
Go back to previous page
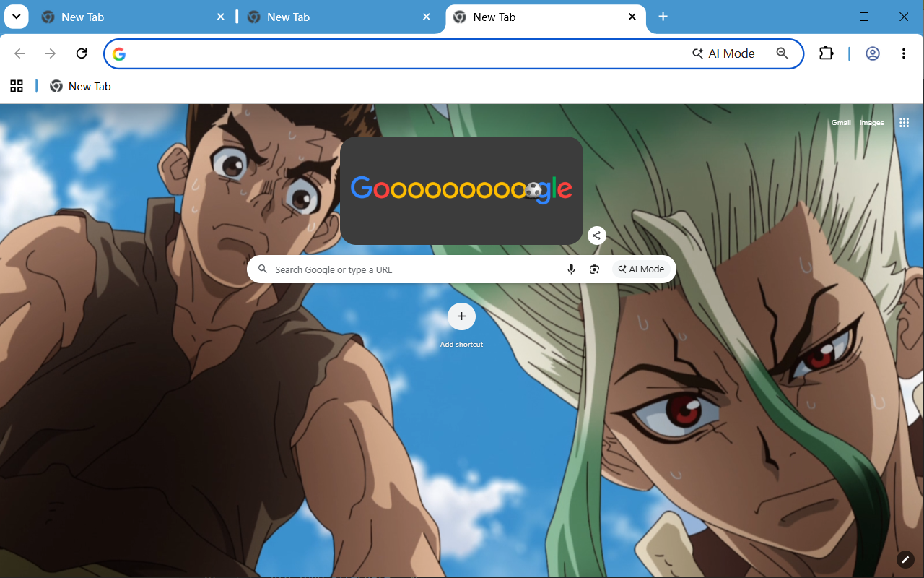coord(19,53)
